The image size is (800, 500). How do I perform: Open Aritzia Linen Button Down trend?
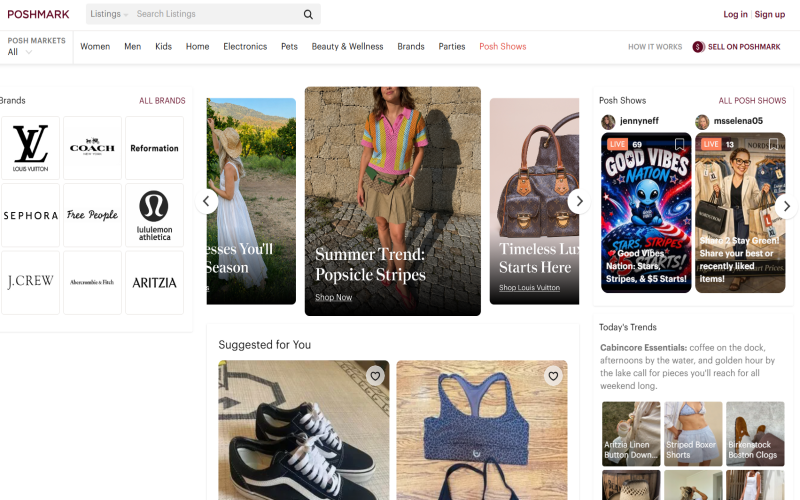[x=631, y=434]
